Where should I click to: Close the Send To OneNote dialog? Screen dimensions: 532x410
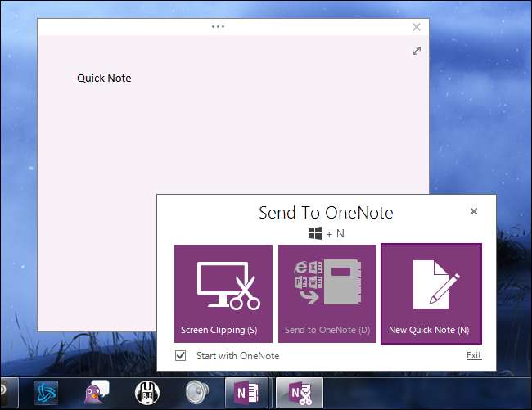coord(473,211)
